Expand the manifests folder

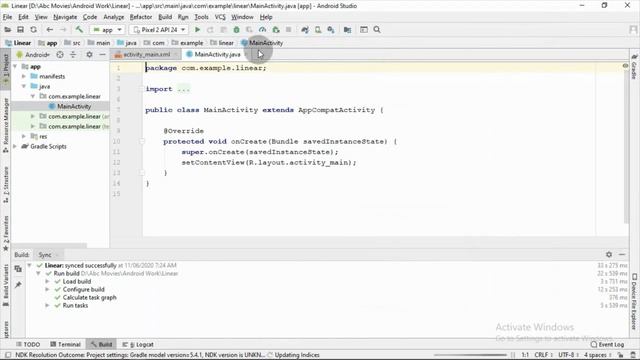click(x=24, y=76)
